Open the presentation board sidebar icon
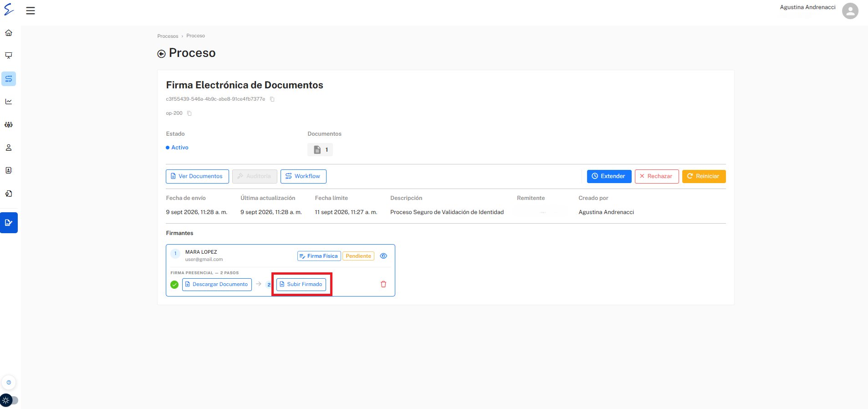Screen dimensions: 868x409 point(9,56)
